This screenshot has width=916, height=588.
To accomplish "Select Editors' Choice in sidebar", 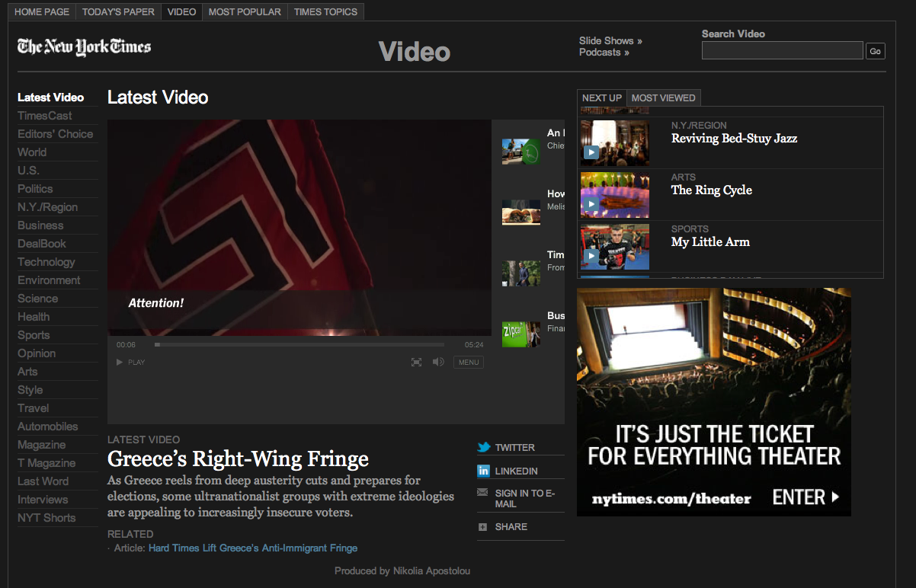I will point(56,134).
